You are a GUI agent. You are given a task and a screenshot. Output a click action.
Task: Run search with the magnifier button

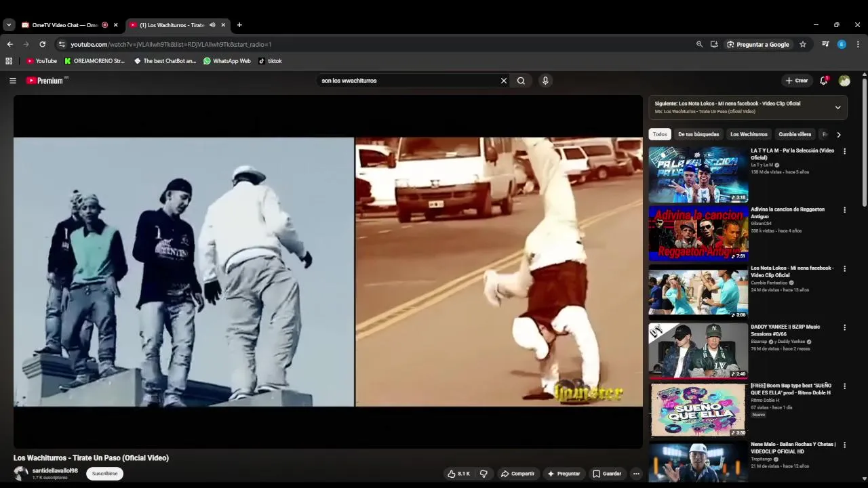pyautogui.click(x=521, y=81)
